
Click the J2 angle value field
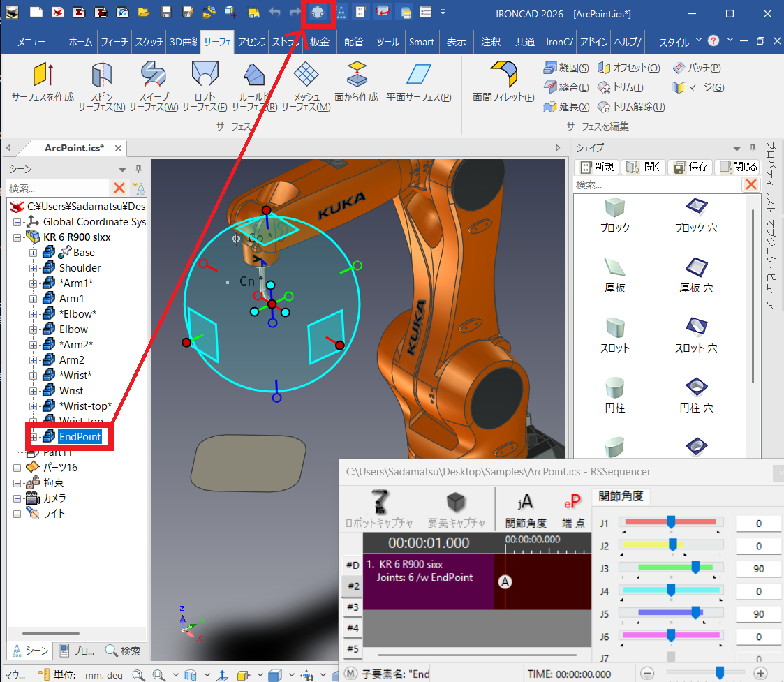758,546
